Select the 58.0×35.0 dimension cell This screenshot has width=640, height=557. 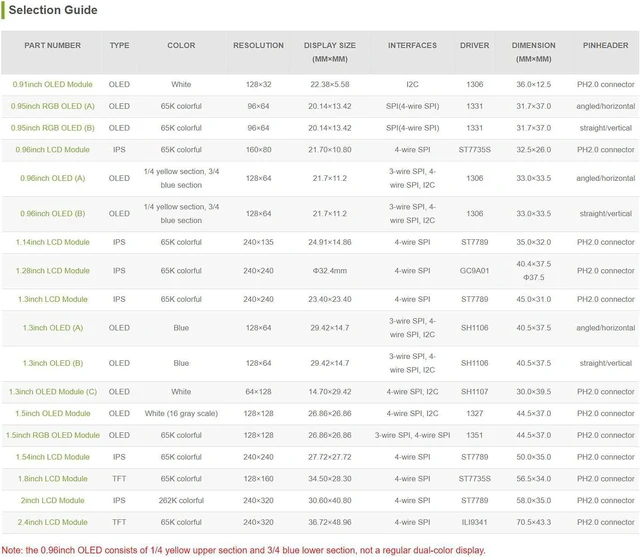coord(533,500)
